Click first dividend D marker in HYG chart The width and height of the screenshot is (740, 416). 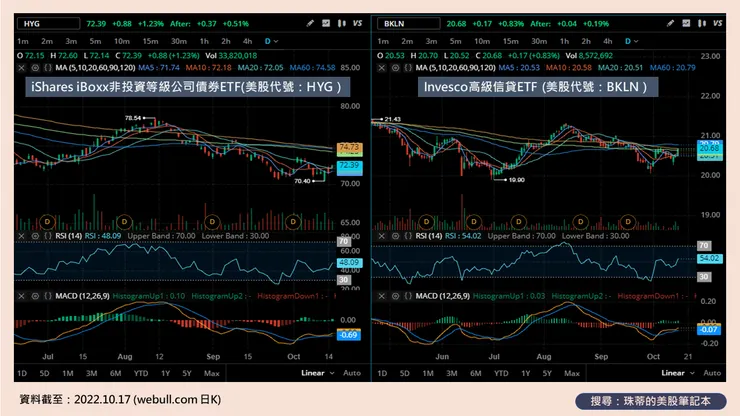[x=47, y=221]
